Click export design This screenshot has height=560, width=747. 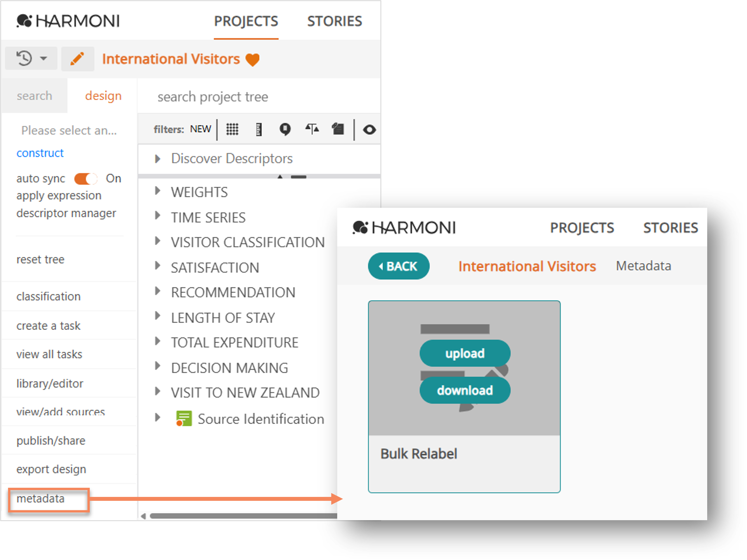[x=51, y=469]
